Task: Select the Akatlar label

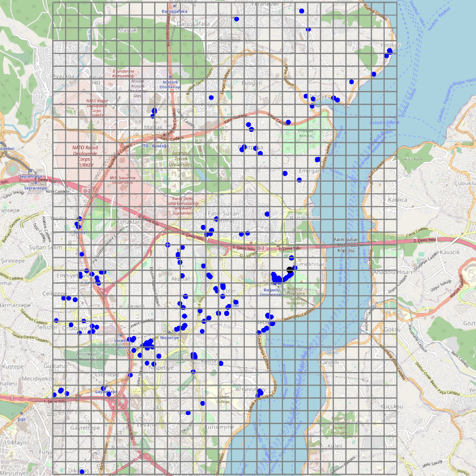Action: tap(181, 278)
